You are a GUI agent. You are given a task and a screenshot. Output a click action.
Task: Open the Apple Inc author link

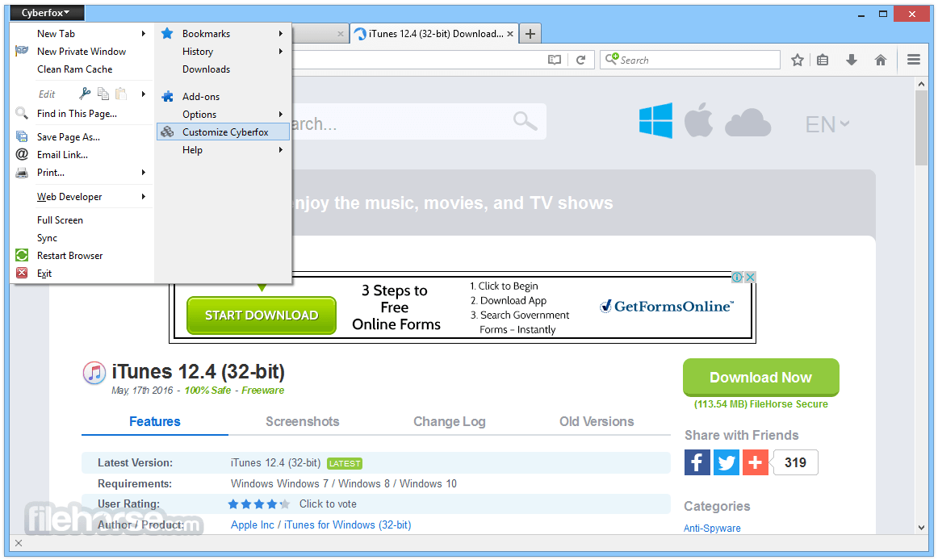pyautogui.click(x=253, y=524)
